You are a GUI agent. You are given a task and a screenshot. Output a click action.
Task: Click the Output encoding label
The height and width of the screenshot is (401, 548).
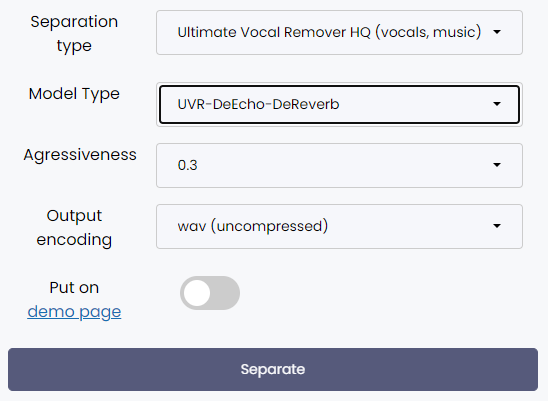click(74, 228)
